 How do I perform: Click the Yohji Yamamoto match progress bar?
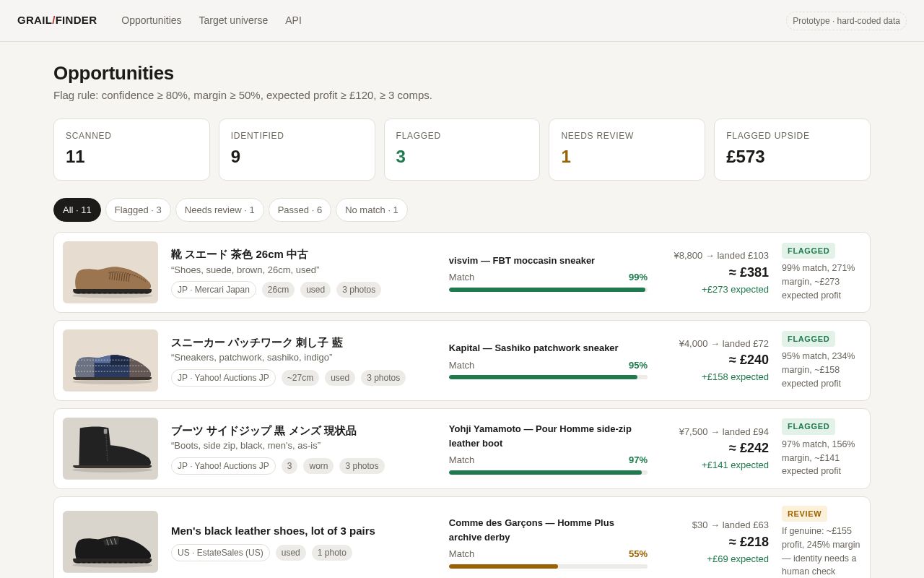pos(548,473)
